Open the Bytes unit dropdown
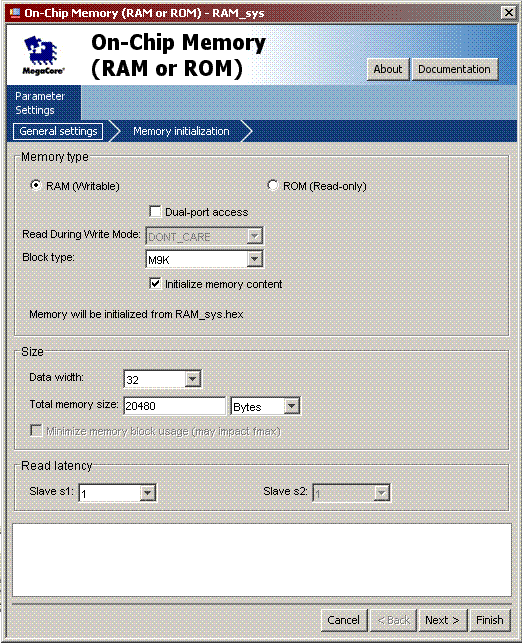The height and width of the screenshot is (644, 522). point(291,406)
